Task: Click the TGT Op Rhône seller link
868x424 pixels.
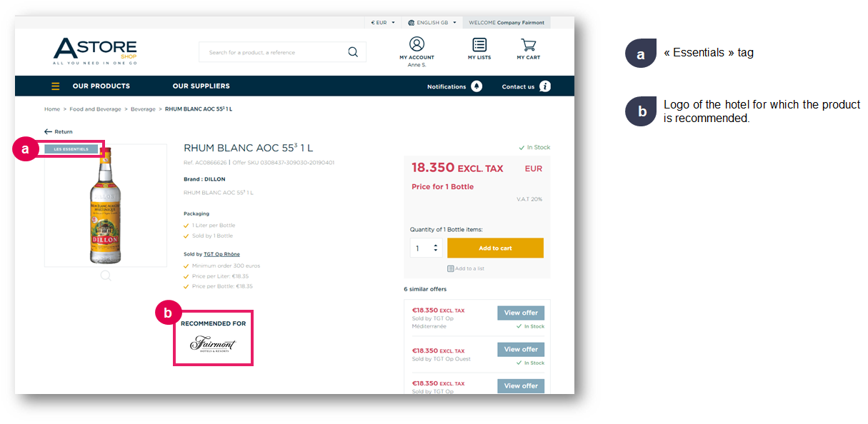Action: pos(221,254)
